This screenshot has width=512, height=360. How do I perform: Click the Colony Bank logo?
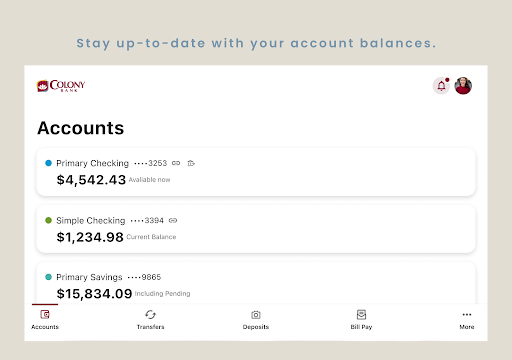[61, 86]
